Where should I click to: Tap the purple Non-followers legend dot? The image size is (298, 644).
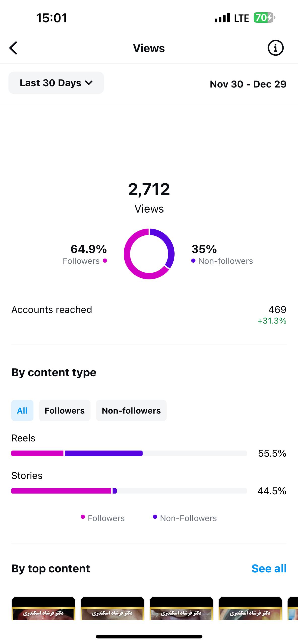pyautogui.click(x=193, y=261)
